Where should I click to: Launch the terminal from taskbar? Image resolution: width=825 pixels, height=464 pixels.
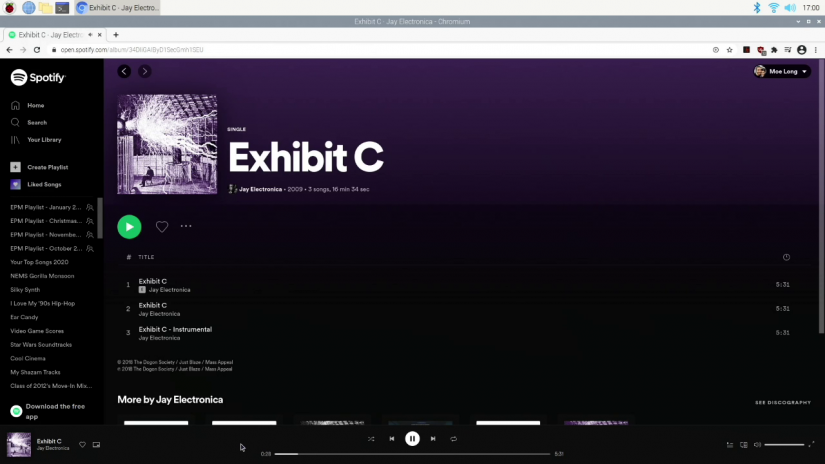[x=62, y=8]
